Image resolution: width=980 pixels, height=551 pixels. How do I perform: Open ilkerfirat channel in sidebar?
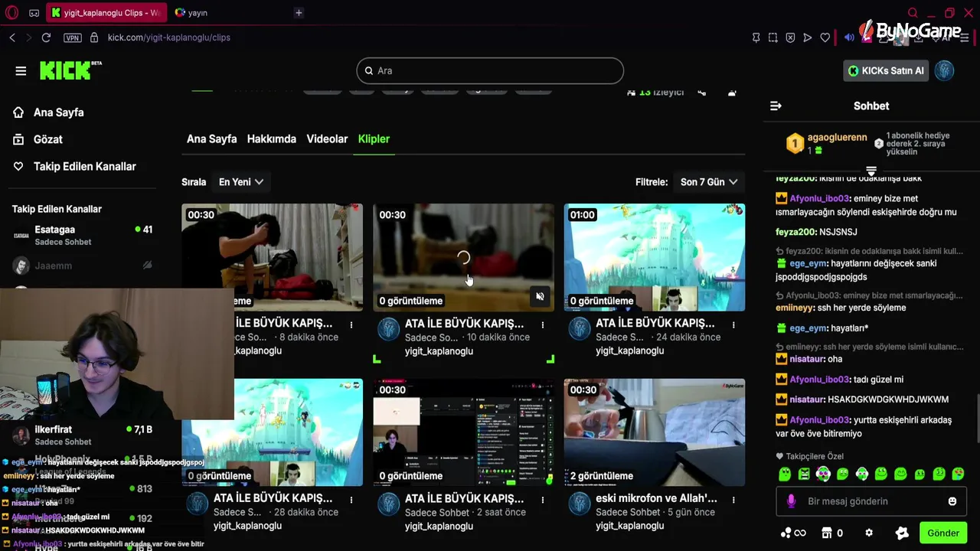[83, 435]
